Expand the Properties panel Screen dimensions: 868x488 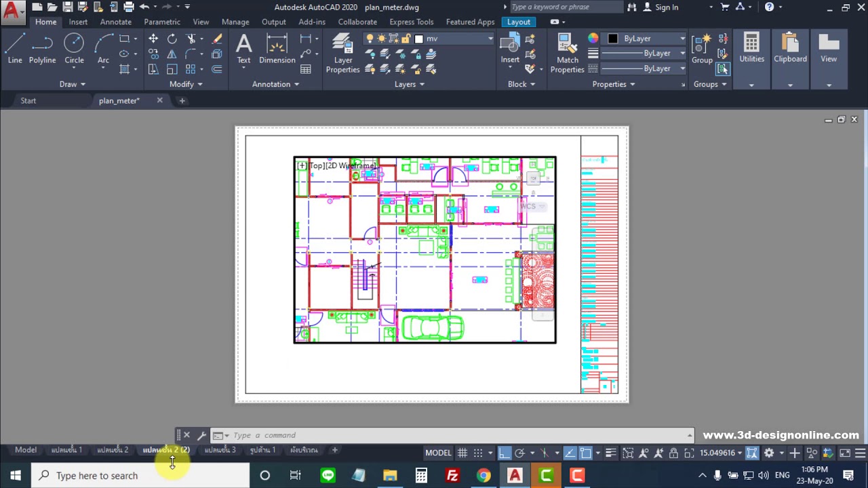point(614,84)
